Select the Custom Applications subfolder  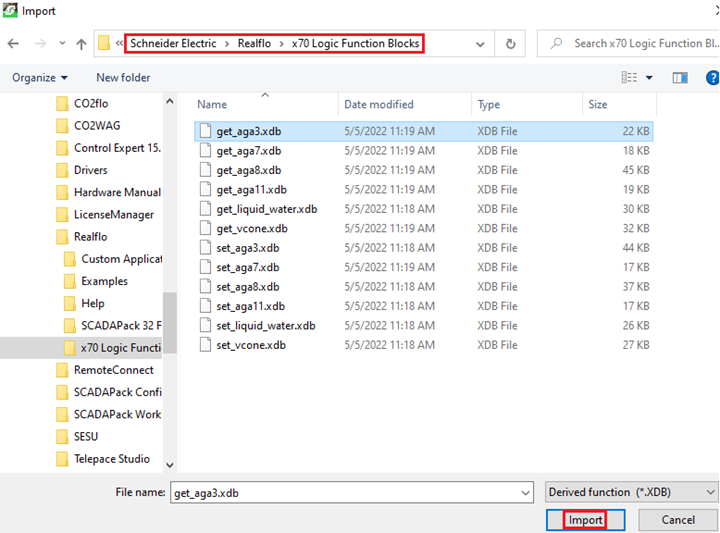(x=113, y=259)
